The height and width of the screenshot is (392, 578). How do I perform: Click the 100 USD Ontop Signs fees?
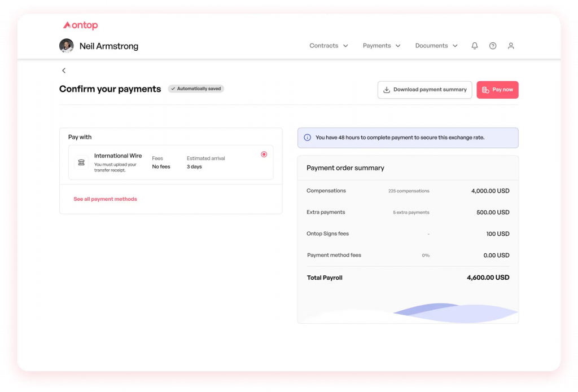(x=498, y=234)
